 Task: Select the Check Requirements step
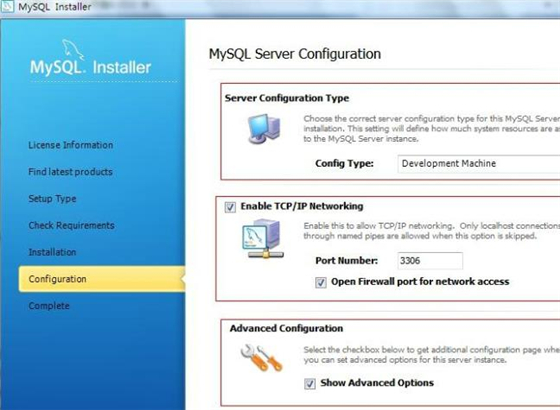click(71, 225)
